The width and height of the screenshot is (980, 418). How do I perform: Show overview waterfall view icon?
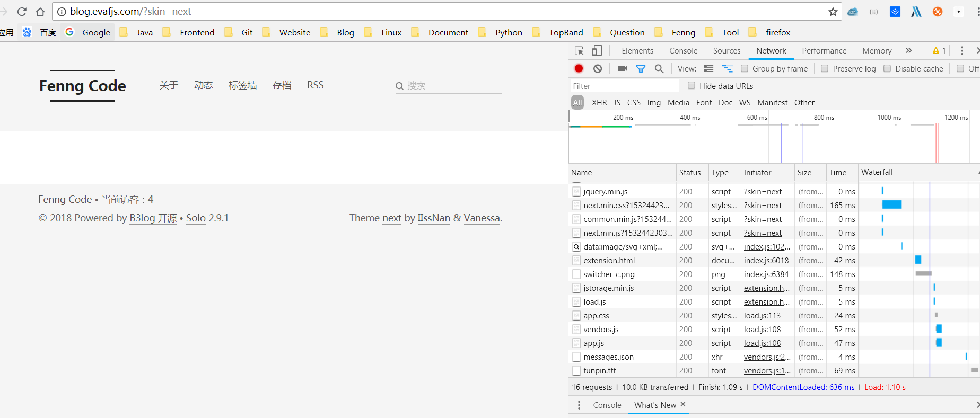pos(727,68)
